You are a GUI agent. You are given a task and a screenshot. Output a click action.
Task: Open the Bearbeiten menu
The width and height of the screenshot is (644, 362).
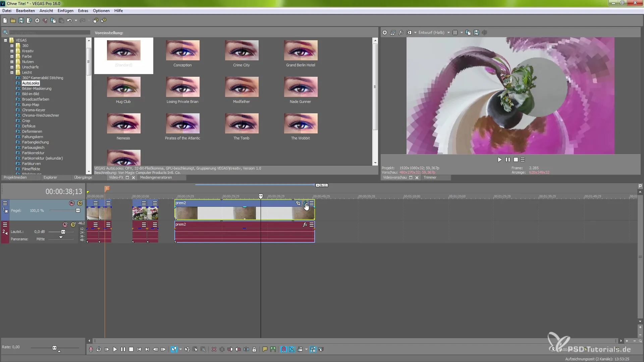[25, 11]
